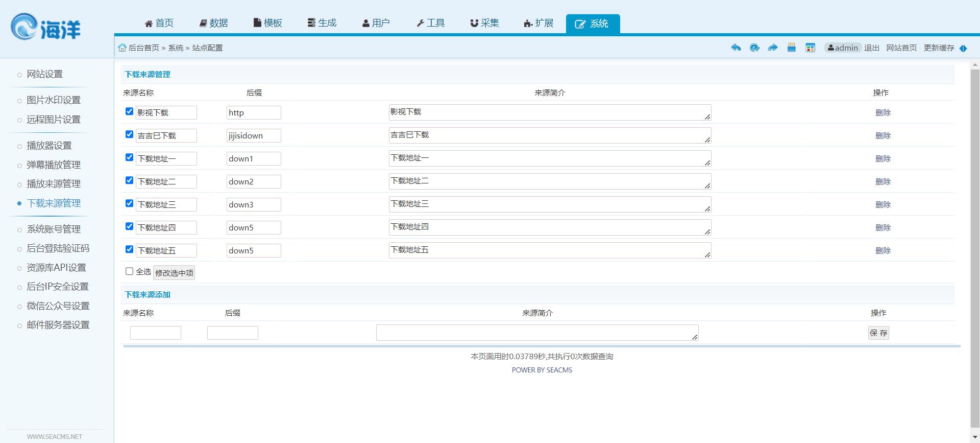Delete the 影视下载 source row
This screenshot has height=443, width=980.
883,113
